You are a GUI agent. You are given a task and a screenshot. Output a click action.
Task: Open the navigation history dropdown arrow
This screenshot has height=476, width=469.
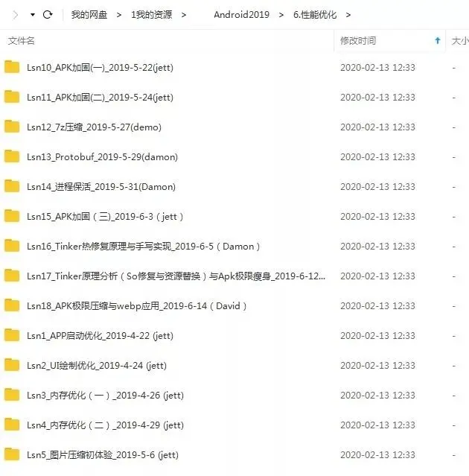33,15
